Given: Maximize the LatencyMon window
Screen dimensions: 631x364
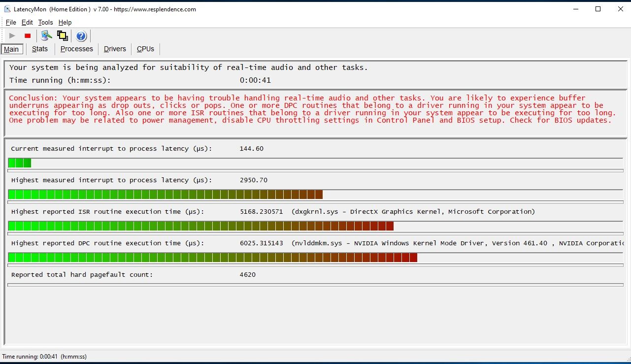Looking at the screenshot, I should coord(598,9).
